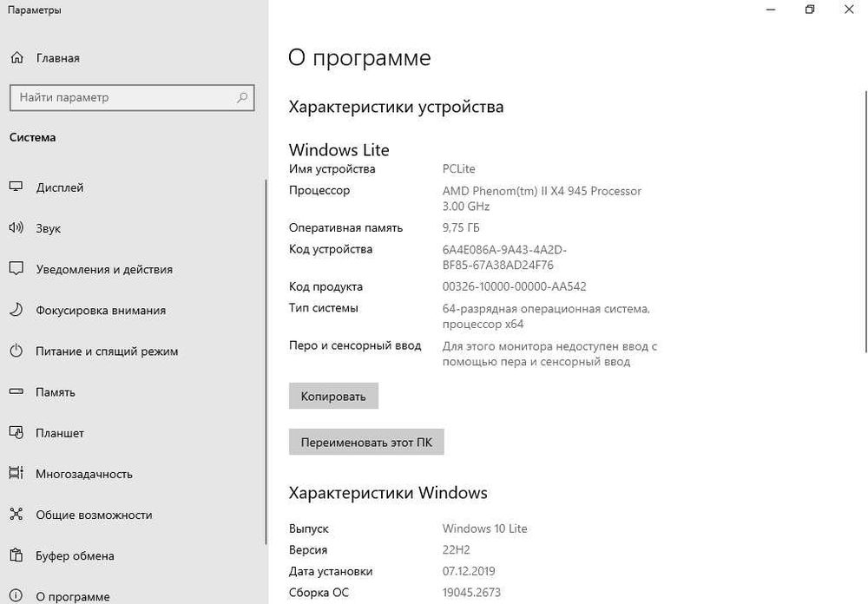Focus the Найти параметр search field
The height and width of the screenshot is (604, 868).
132,98
